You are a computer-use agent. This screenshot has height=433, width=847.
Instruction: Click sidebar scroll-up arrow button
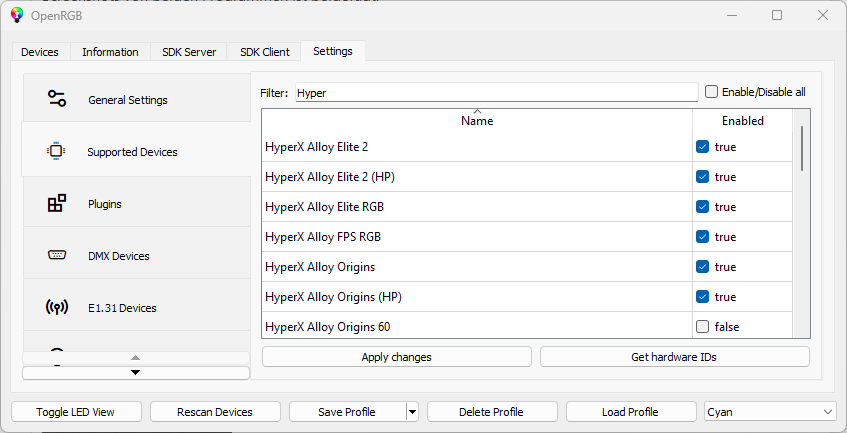click(136, 357)
